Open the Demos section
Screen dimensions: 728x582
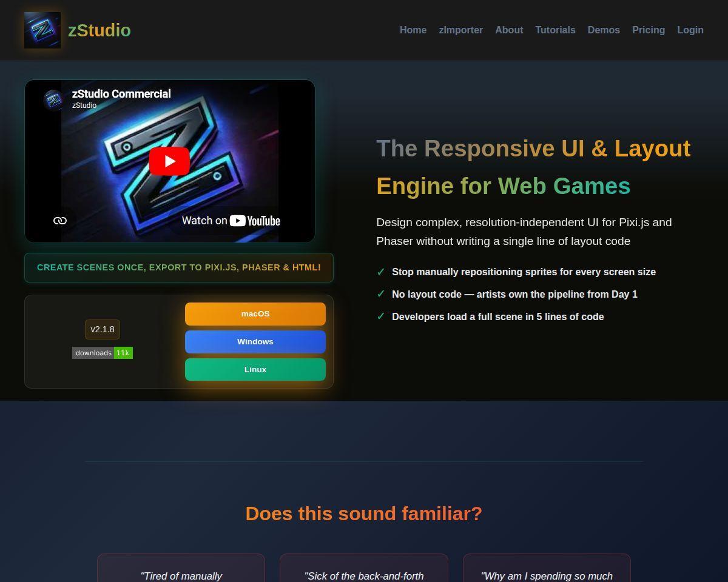click(x=604, y=30)
